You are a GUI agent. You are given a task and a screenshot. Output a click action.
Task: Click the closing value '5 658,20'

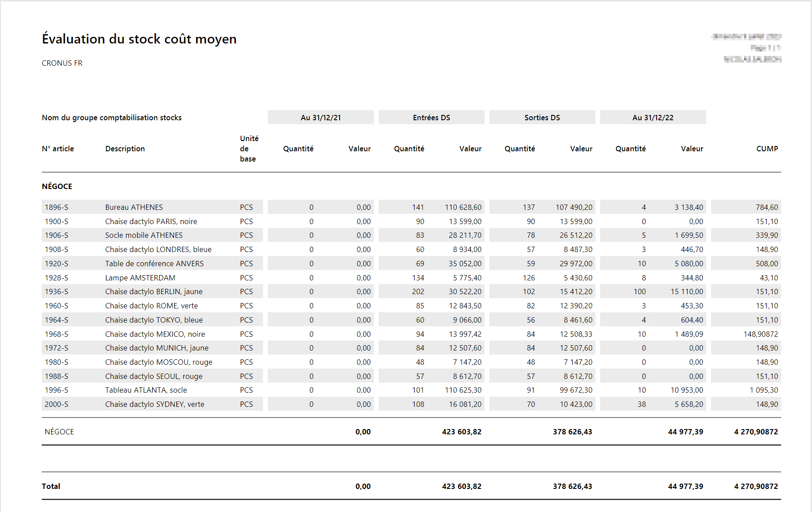click(689, 404)
